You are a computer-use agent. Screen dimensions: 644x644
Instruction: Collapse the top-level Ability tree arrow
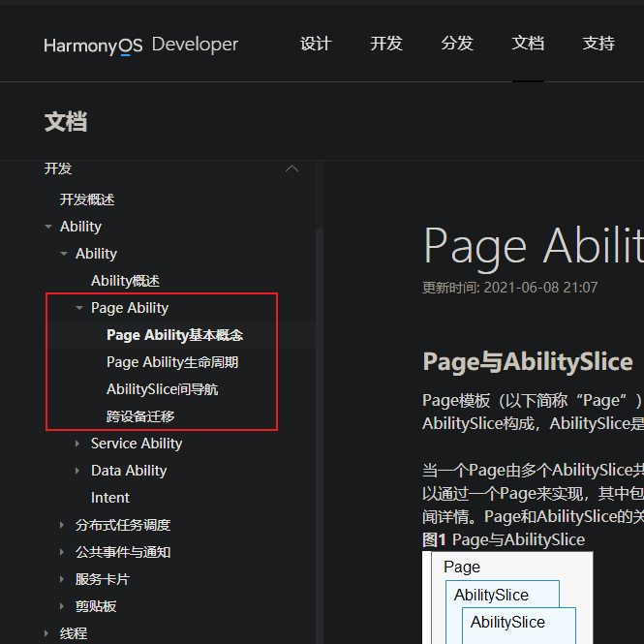tap(48, 227)
